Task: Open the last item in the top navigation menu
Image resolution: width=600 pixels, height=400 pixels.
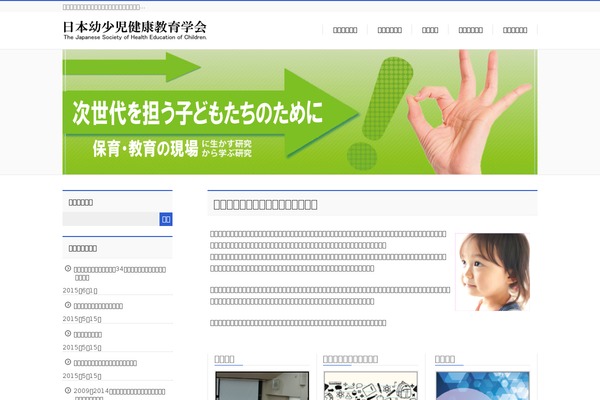Action: pos(515,30)
